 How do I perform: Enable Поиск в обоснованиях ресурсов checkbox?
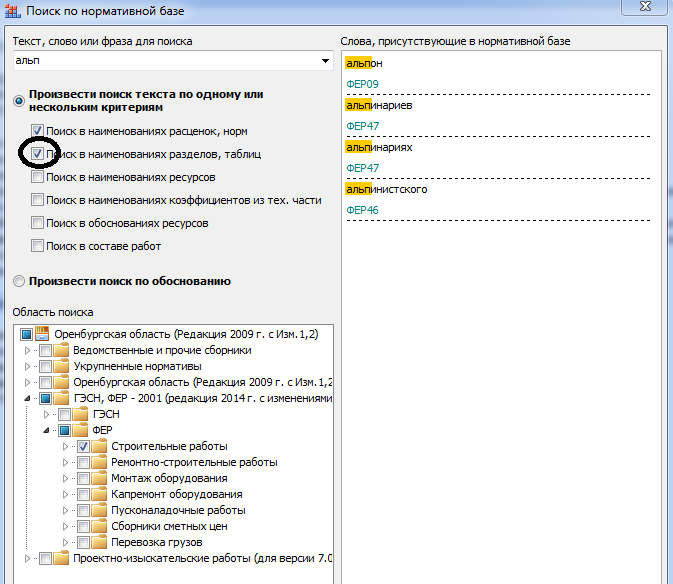click(37, 222)
